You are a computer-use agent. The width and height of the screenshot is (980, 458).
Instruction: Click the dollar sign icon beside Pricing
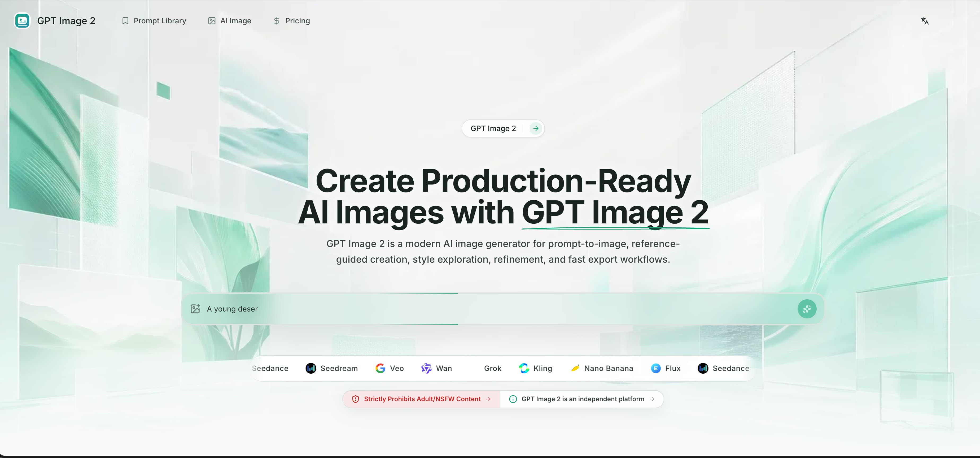[x=277, y=20]
